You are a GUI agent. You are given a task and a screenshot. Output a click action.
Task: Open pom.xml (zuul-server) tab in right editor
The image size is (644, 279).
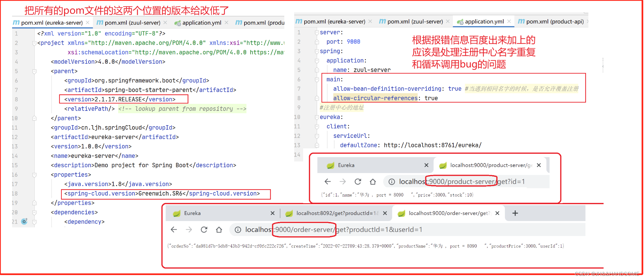tap(415, 21)
